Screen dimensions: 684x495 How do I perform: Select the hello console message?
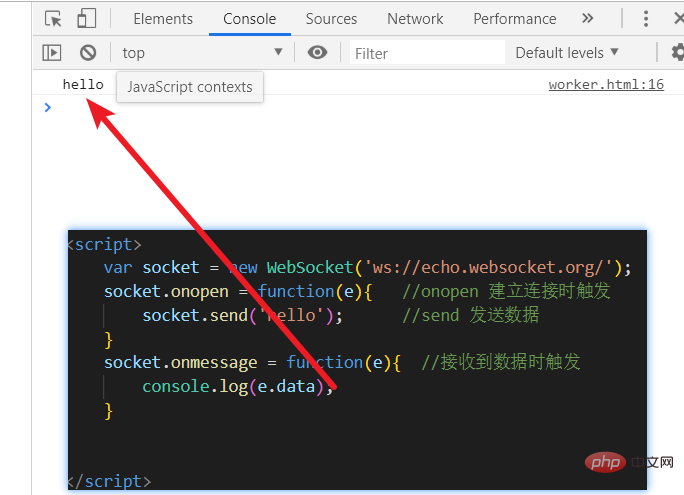83,84
